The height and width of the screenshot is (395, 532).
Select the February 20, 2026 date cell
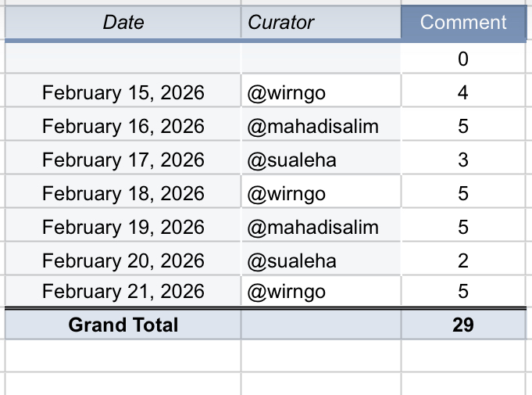pyautogui.click(x=123, y=260)
